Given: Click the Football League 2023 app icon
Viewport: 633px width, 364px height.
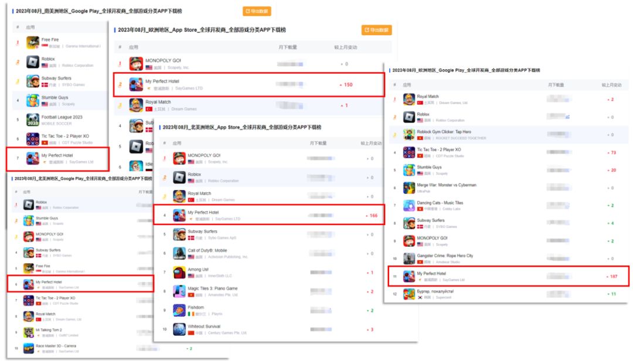Looking at the screenshot, I should coord(33,120).
